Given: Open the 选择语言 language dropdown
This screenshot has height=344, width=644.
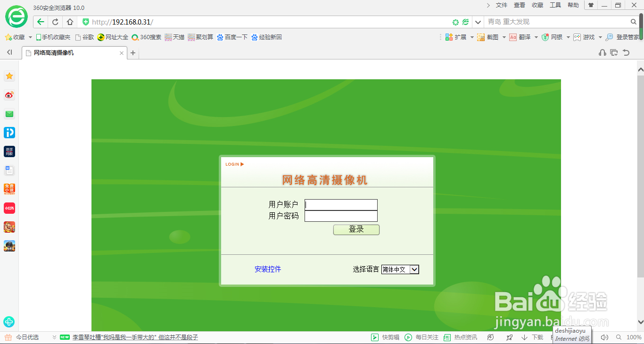Looking at the screenshot, I should coord(400,269).
